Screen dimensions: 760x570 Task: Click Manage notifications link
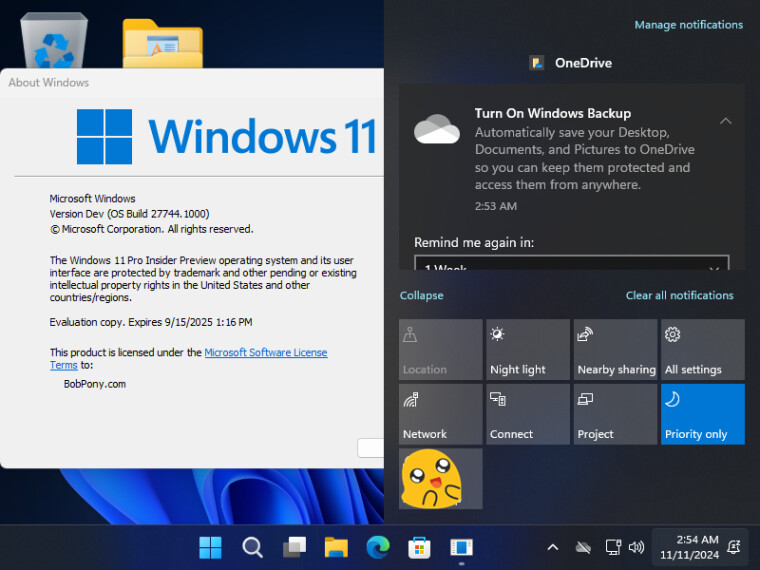[x=688, y=25]
